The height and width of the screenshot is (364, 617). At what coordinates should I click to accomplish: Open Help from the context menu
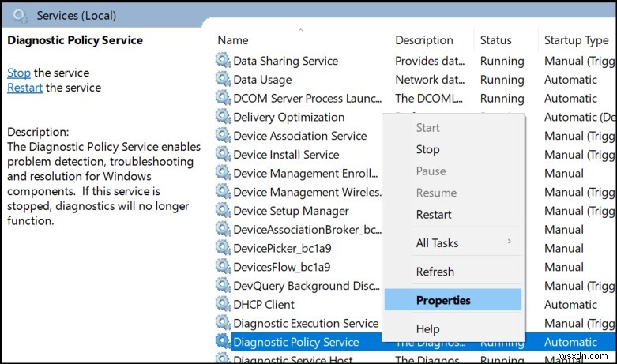[x=427, y=328]
